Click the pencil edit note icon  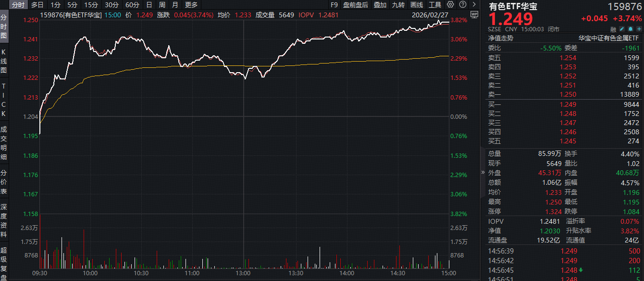(x=621, y=29)
